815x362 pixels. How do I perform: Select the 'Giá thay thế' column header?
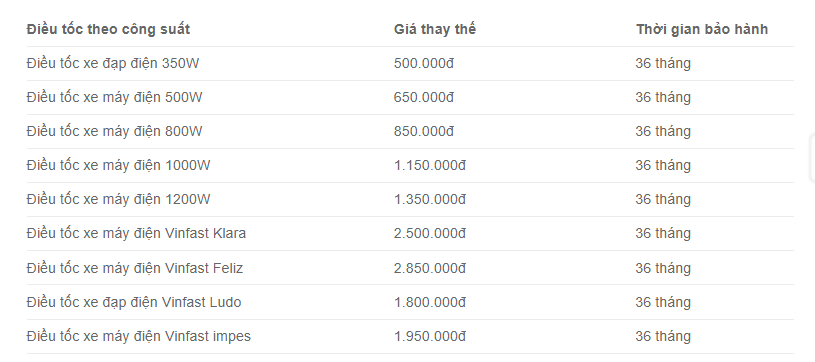[x=435, y=29]
